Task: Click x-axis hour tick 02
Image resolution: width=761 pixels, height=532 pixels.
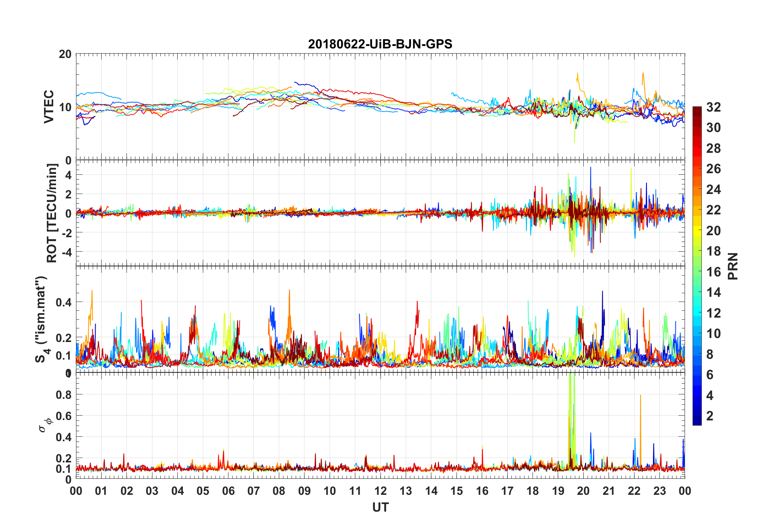Action: pos(127,491)
